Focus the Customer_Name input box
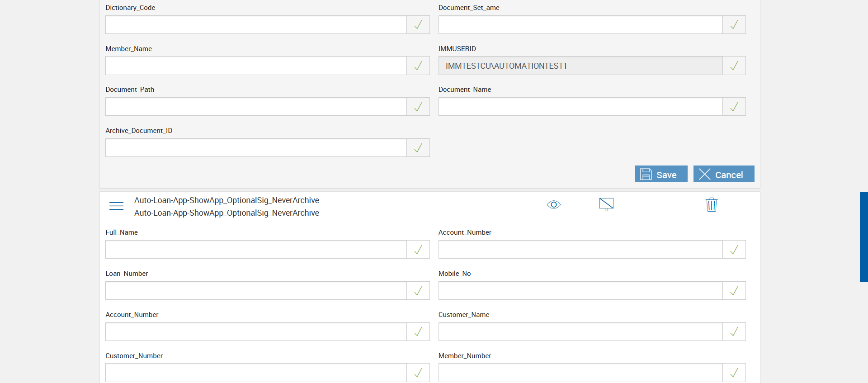 (x=580, y=332)
